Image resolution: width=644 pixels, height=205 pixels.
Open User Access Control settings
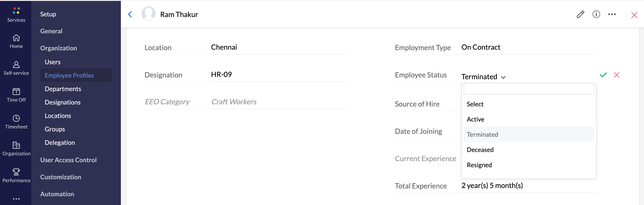point(68,160)
